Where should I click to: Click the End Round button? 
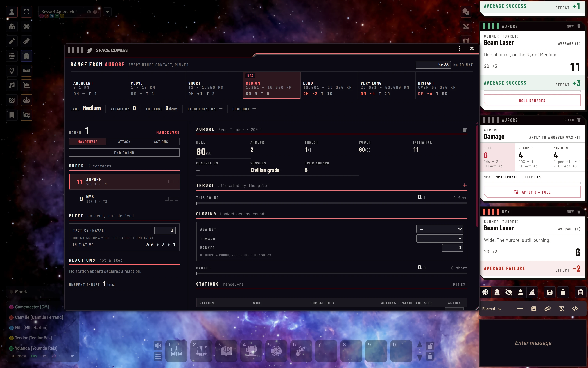[x=124, y=153]
